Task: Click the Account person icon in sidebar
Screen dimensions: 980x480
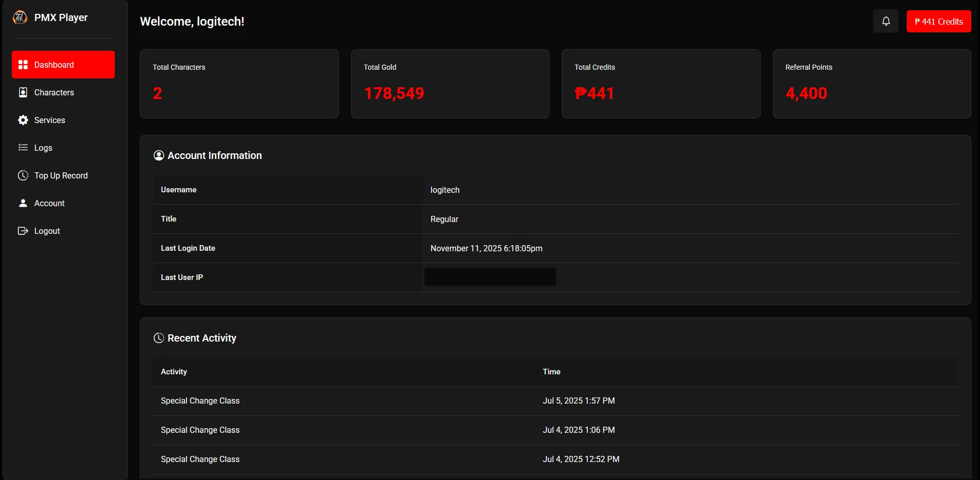Action: (x=23, y=203)
